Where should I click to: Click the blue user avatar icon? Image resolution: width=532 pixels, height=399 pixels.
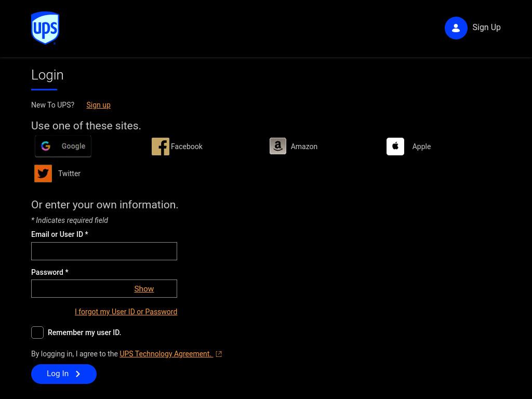[456, 28]
